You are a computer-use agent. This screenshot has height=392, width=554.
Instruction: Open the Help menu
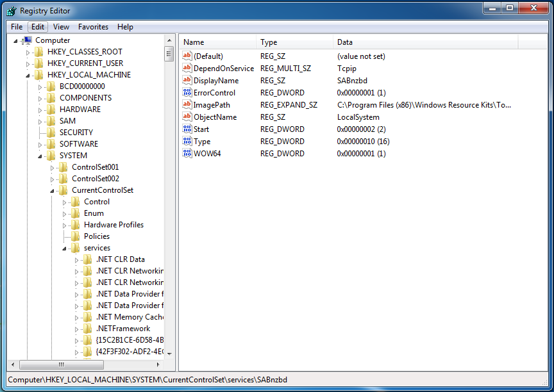pyautogui.click(x=126, y=27)
